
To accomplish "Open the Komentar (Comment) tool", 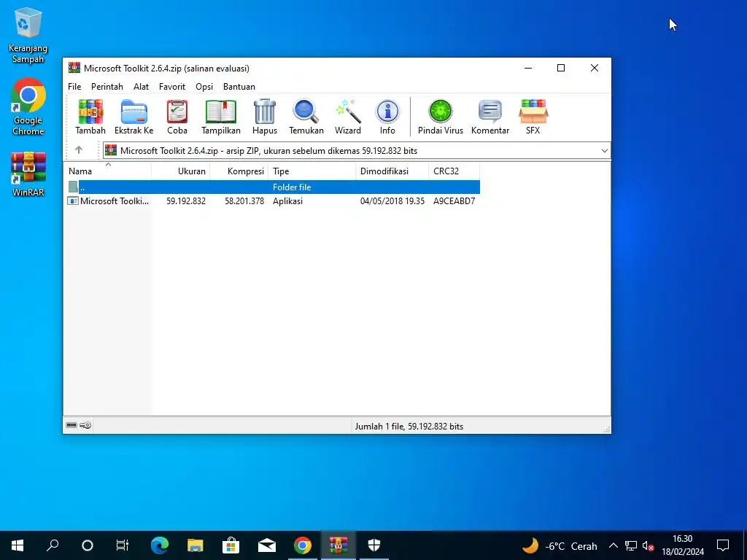I will [489, 117].
